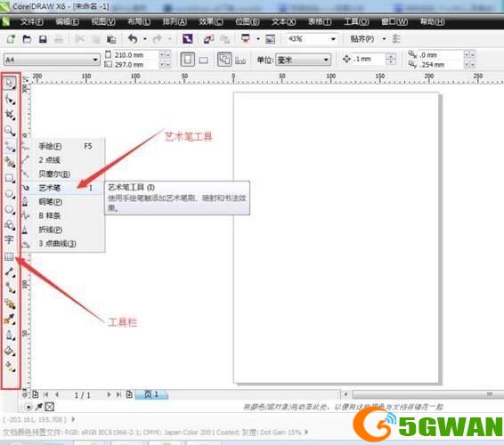Toggle apply layout to all pages
The width and height of the screenshot is (504, 445).
tap(224, 60)
